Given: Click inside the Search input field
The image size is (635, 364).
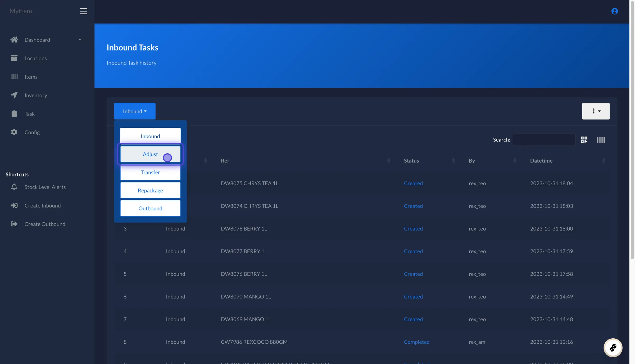Looking at the screenshot, I should click(x=544, y=140).
